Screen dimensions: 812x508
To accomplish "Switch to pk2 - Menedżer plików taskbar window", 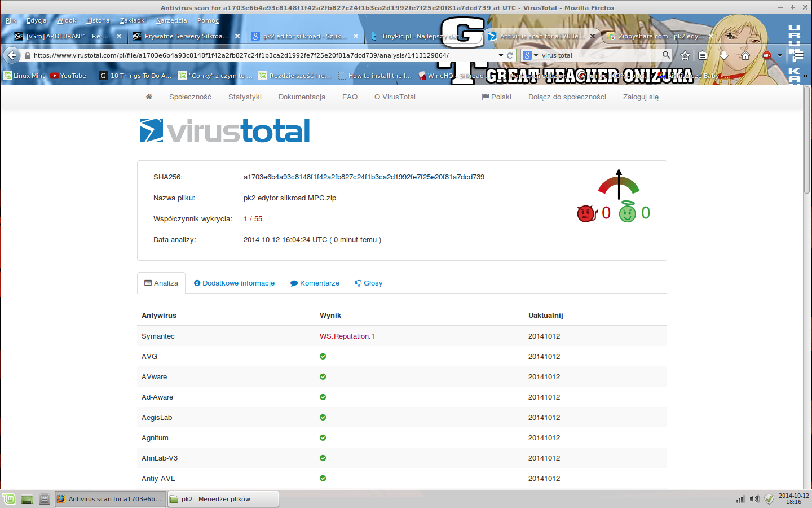I will 223,499.
